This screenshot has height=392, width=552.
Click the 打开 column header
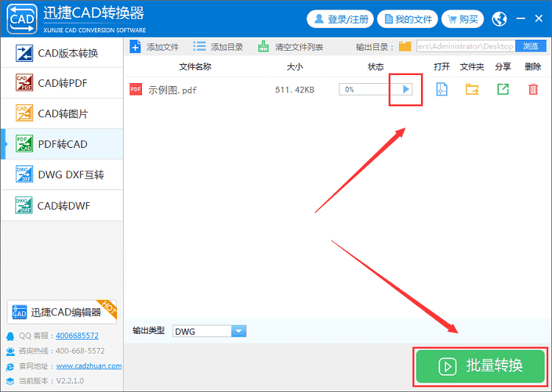[442, 67]
